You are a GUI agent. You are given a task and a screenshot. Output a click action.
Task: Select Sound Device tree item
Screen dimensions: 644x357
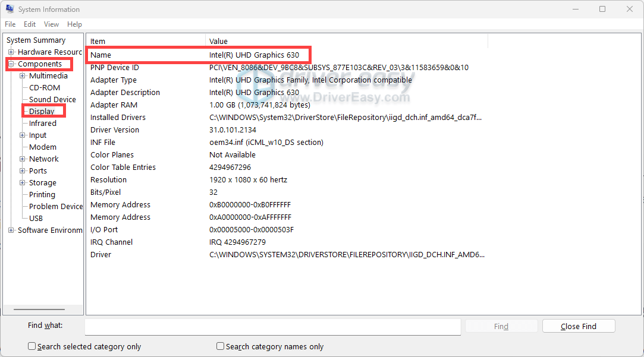52,100
